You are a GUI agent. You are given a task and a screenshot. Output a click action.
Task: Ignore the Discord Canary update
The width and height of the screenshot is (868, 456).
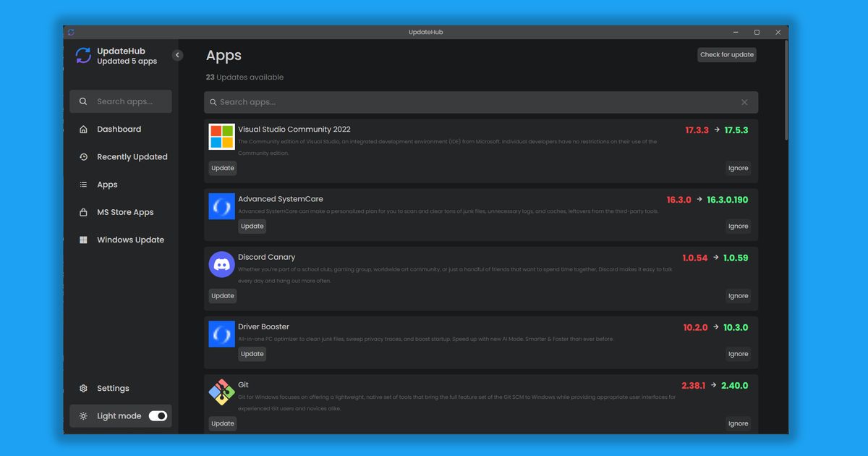click(739, 295)
